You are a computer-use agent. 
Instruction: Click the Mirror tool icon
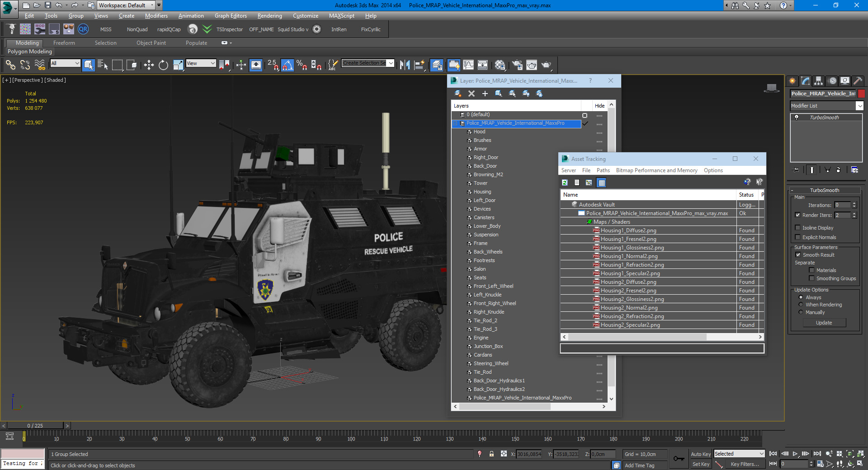[x=405, y=65]
